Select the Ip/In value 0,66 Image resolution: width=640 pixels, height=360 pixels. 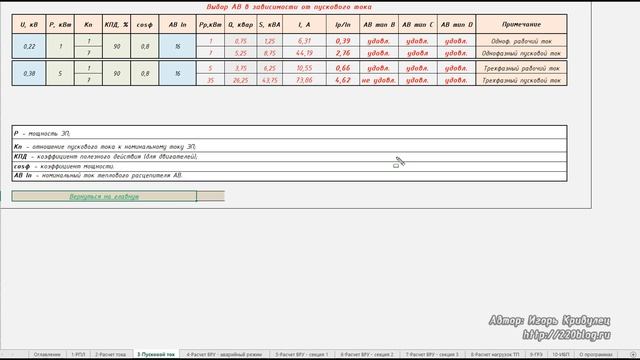[x=343, y=68]
